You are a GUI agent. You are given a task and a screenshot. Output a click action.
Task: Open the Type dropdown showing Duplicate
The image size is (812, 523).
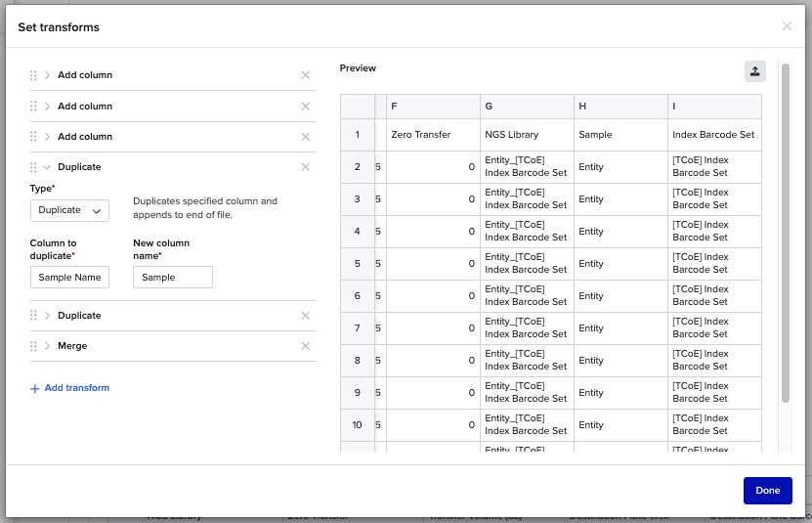69,210
